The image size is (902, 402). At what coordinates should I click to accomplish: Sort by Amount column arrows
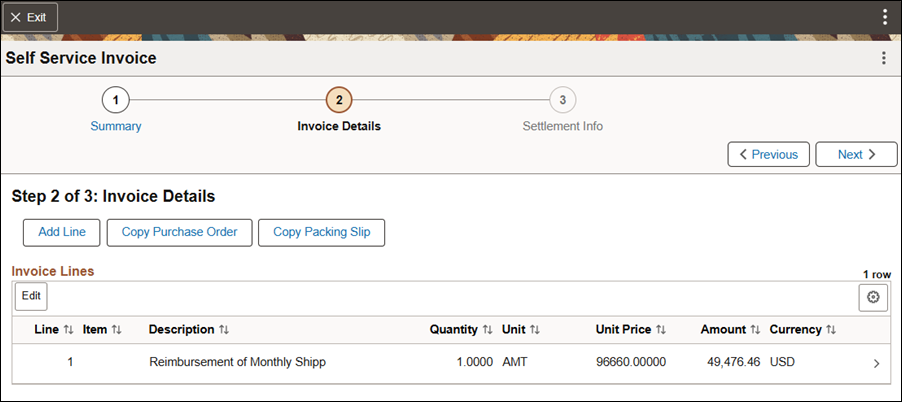click(755, 330)
